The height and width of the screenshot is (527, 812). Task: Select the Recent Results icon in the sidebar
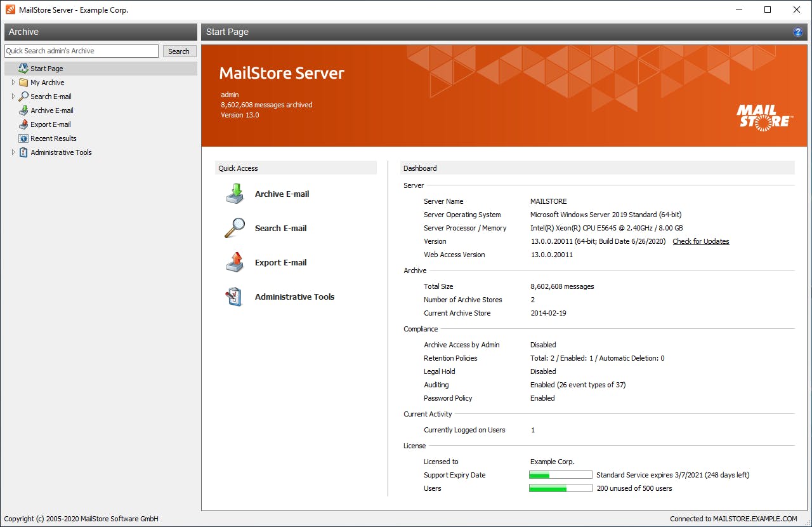coord(23,138)
